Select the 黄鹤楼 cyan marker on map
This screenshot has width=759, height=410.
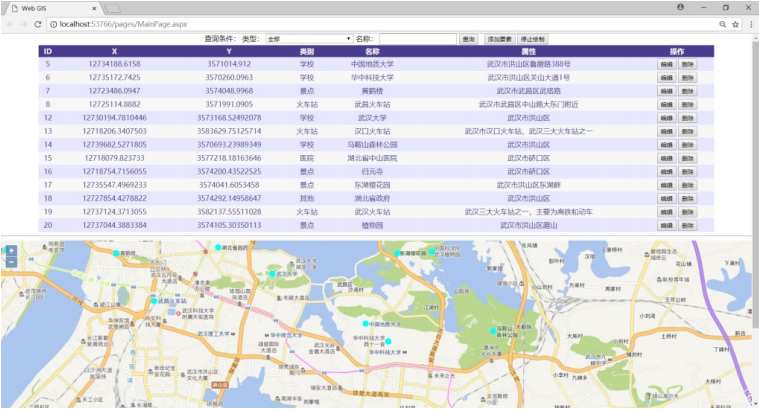[116, 253]
